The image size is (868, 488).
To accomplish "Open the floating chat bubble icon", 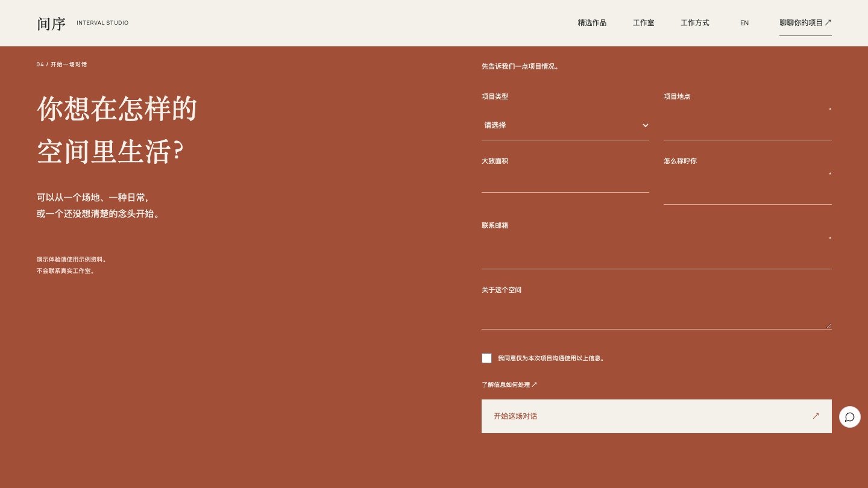I will (850, 417).
